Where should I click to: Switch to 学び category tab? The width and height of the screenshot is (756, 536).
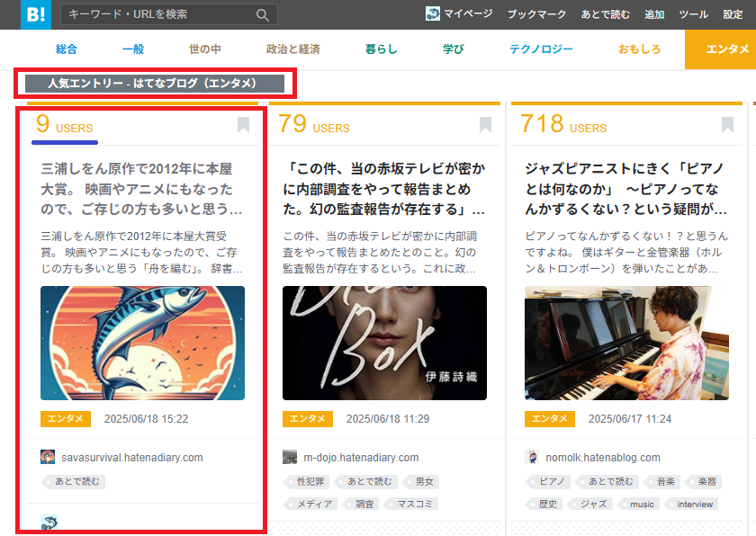click(x=454, y=49)
